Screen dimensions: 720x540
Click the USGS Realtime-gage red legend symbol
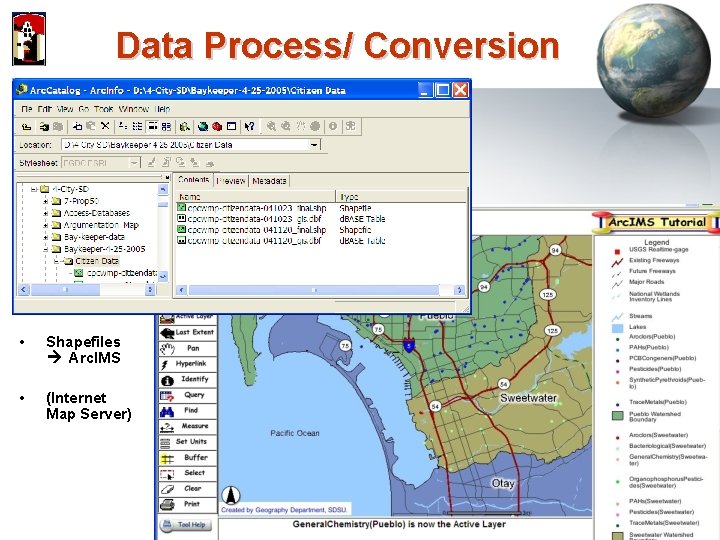coord(617,251)
